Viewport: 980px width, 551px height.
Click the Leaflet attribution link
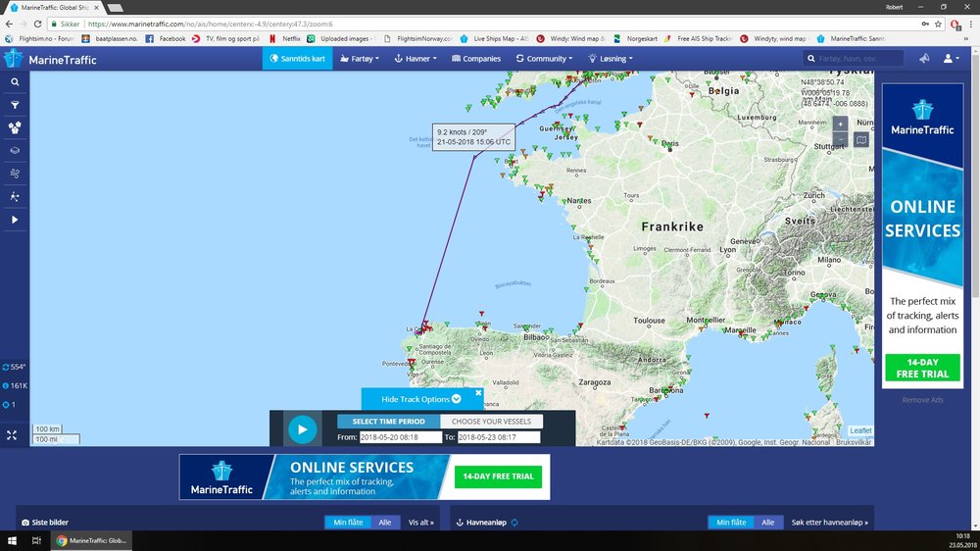click(860, 430)
